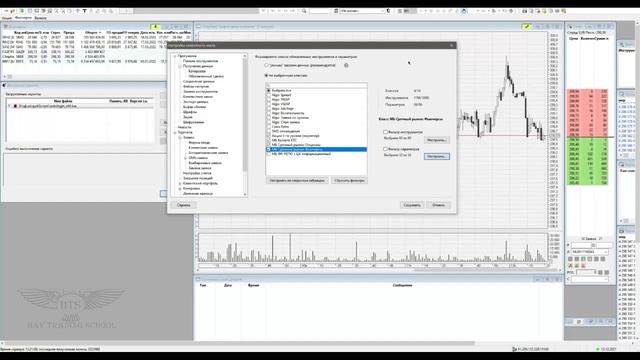Expand the 'Клиентский портфель' tree node
Image resolution: width=640 pixels, height=360 pixels.
pos(180,184)
